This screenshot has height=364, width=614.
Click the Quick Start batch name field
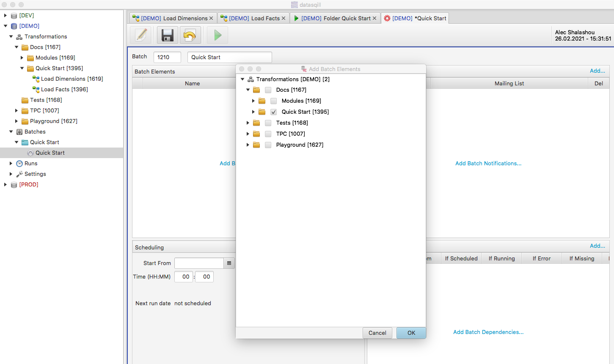(x=229, y=57)
